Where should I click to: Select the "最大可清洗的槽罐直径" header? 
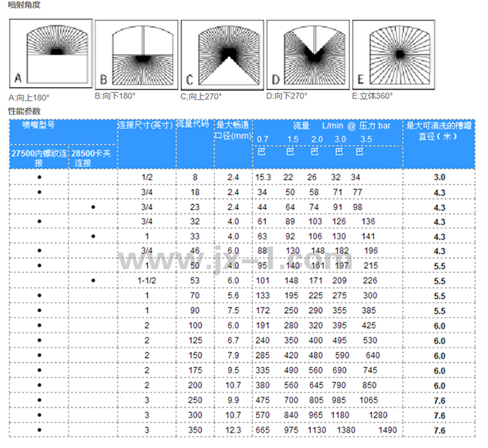439,131
